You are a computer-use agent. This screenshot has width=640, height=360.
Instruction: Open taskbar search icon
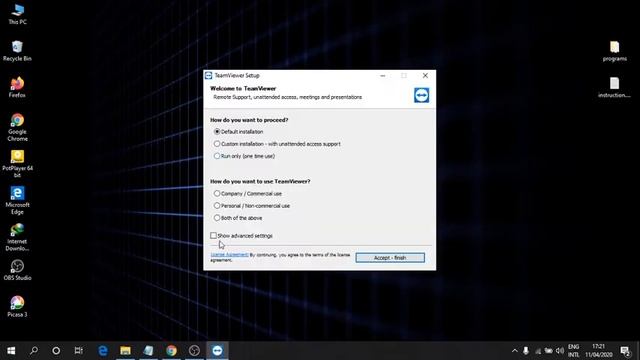click(34, 350)
